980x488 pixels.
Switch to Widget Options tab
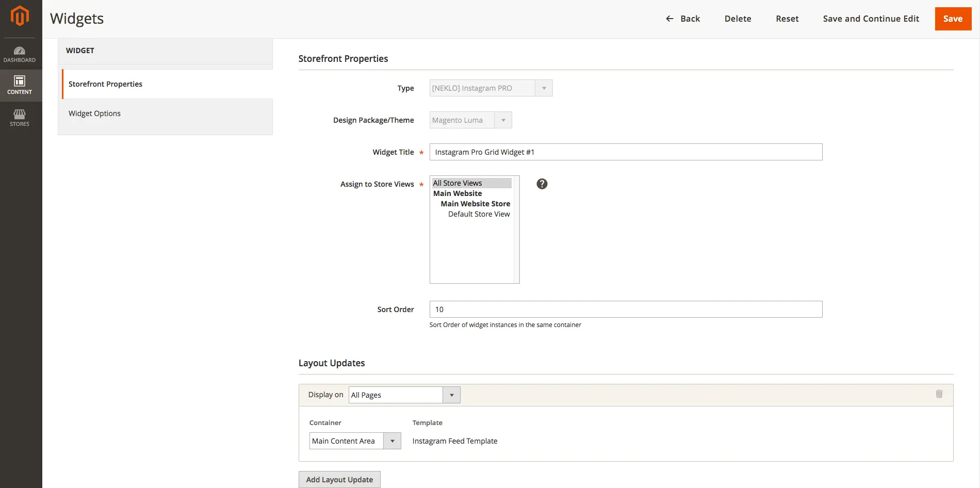pos(165,113)
